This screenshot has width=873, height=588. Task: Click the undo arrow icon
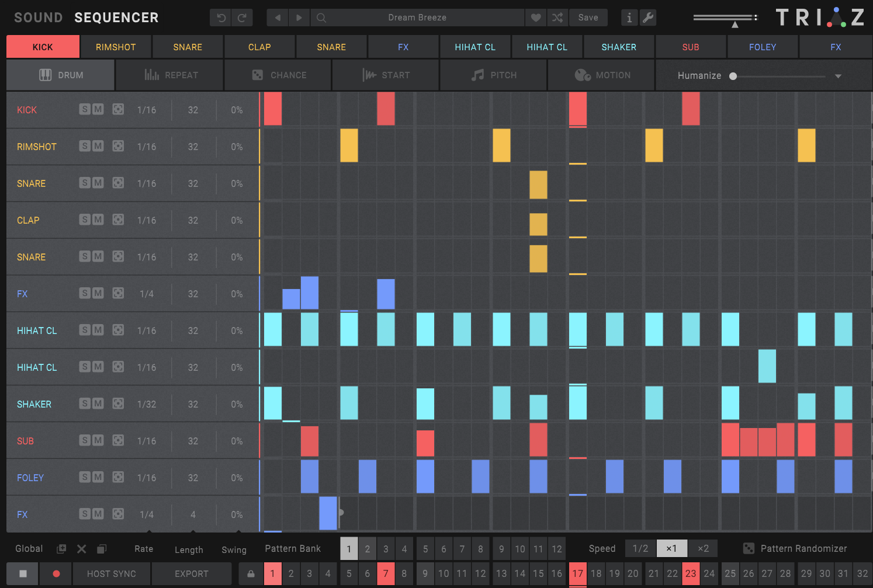coord(221,18)
